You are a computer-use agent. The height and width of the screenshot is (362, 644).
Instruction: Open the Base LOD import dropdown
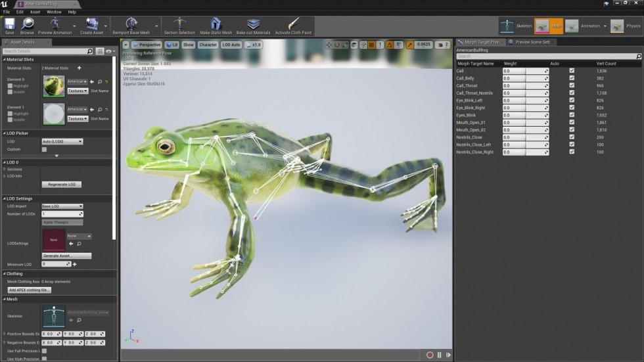(x=62, y=206)
